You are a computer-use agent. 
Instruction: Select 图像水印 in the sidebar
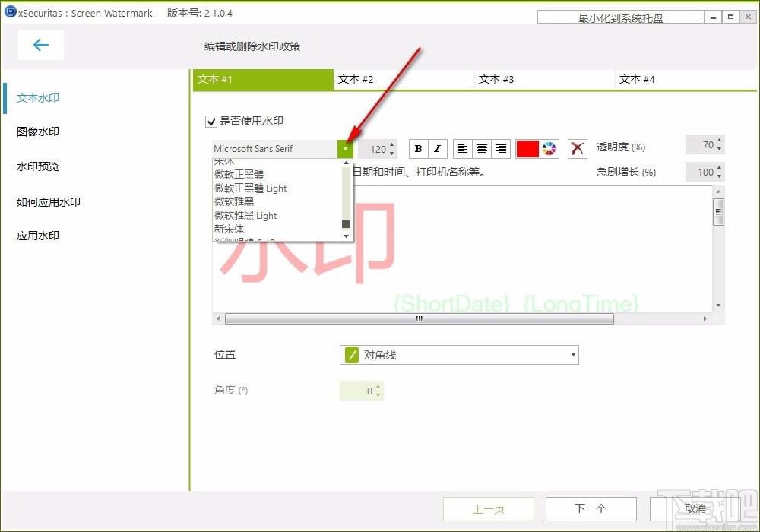38,131
